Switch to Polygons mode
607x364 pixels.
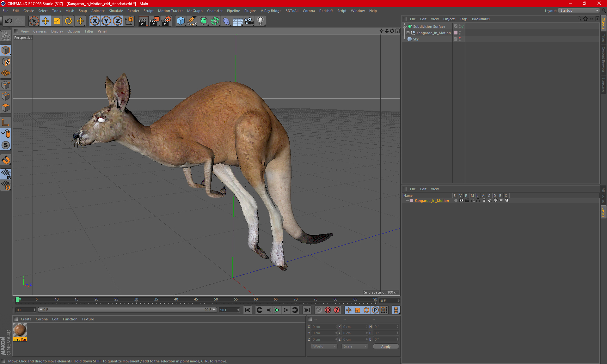pyautogui.click(x=6, y=108)
